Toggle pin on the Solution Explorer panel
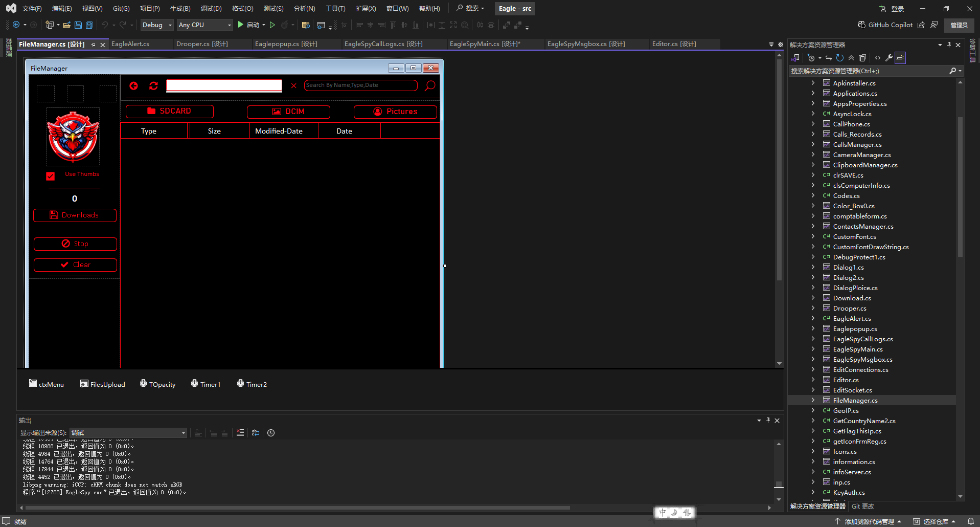The image size is (980, 527). coord(949,45)
